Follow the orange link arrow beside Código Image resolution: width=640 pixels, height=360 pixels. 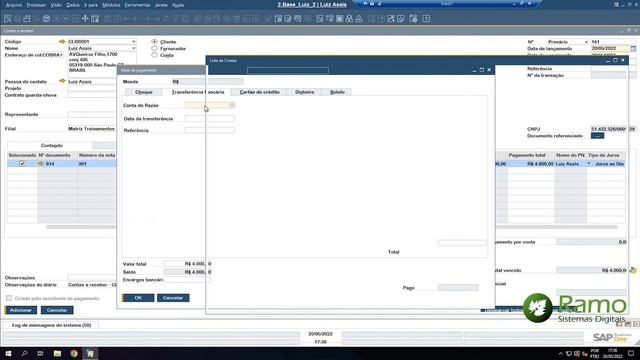coord(62,42)
